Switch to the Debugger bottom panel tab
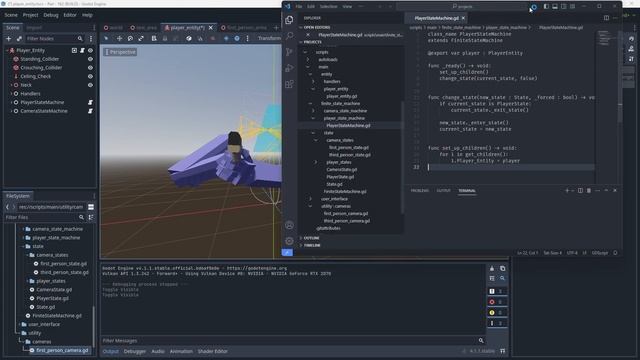The height and width of the screenshot is (360, 640). pyautogui.click(x=135, y=351)
